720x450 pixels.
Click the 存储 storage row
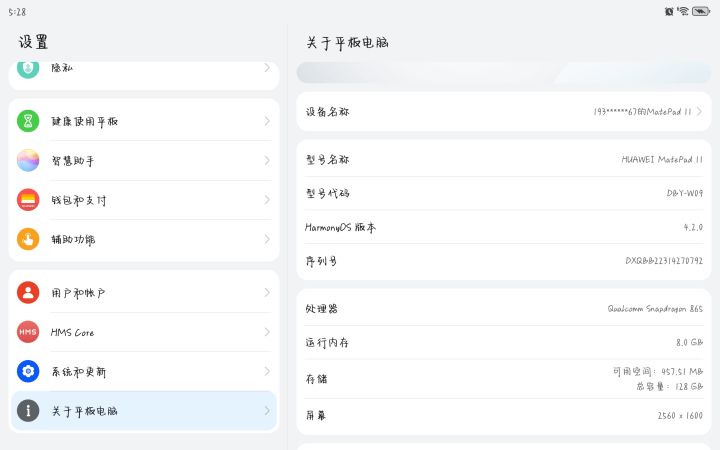coord(503,379)
